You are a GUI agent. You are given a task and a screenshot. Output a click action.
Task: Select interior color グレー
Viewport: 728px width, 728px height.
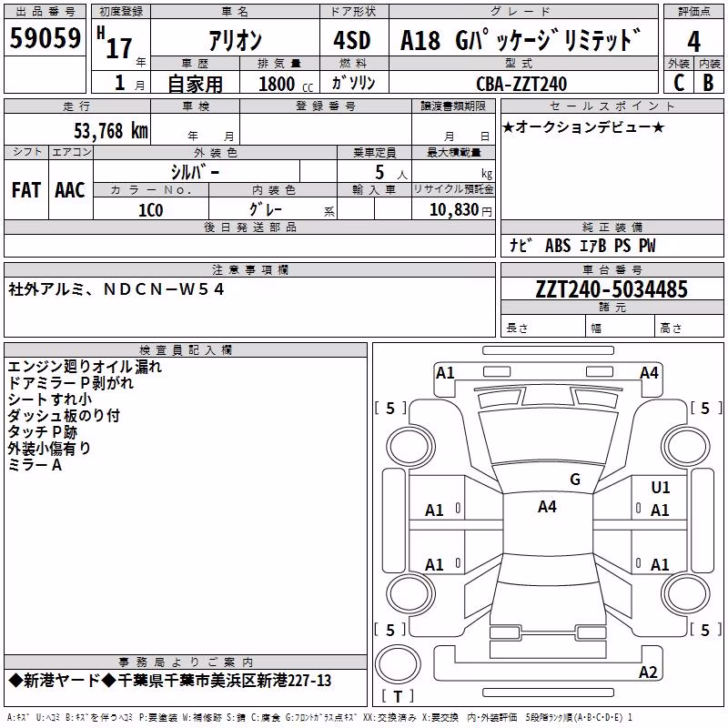[266, 209]
